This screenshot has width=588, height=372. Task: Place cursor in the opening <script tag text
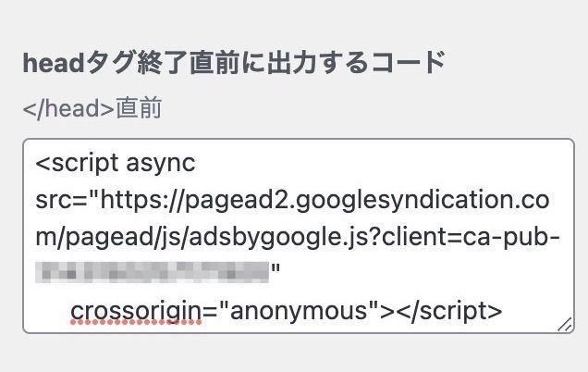point(77,163)
